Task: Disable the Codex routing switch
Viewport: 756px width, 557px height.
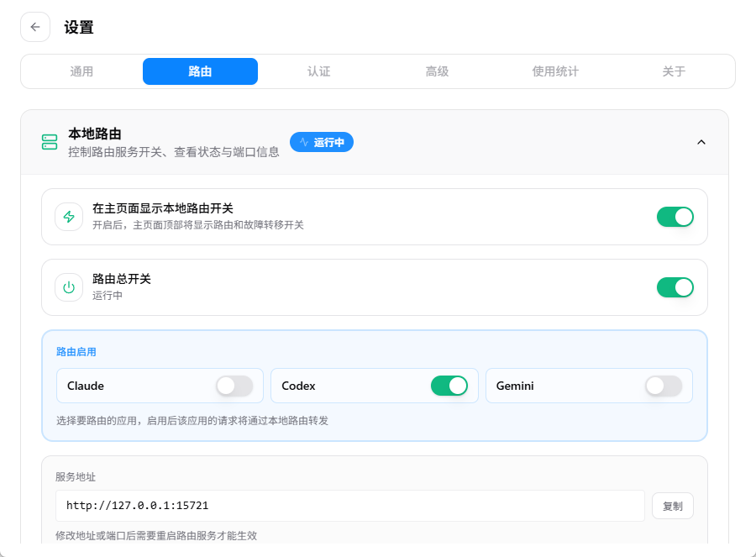Action: tap(449, 386)
